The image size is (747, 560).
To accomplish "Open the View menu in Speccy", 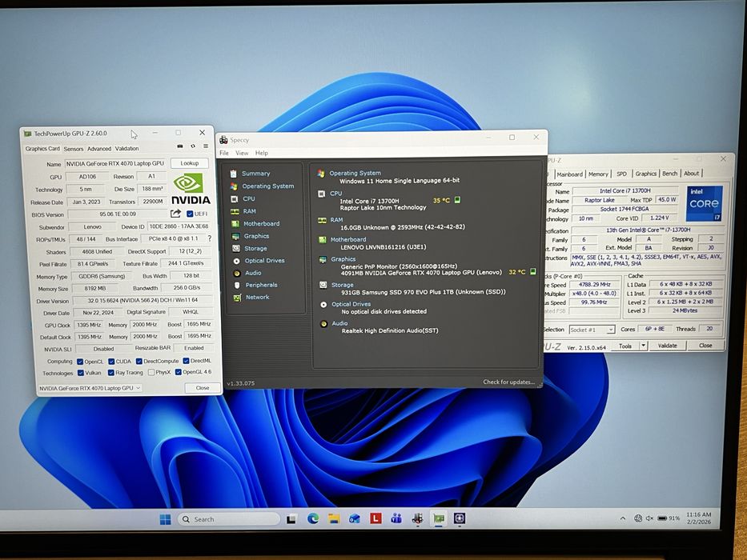I will 242,153.
